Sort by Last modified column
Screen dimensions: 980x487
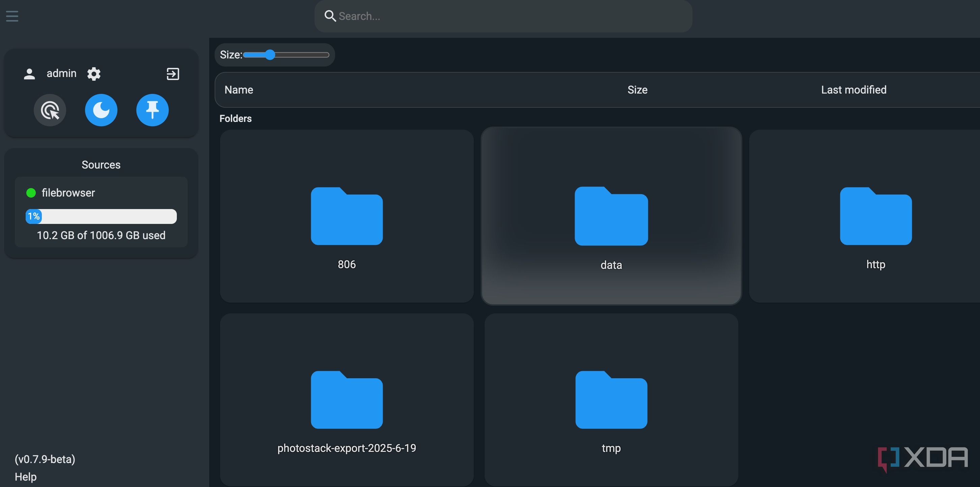[853, 90]
